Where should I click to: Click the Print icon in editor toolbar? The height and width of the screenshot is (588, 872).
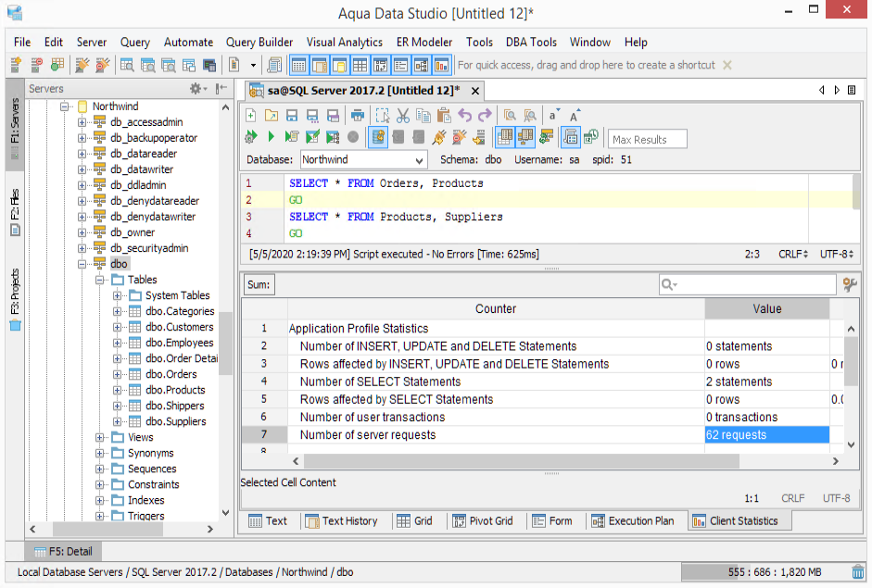tap(358, 116)
